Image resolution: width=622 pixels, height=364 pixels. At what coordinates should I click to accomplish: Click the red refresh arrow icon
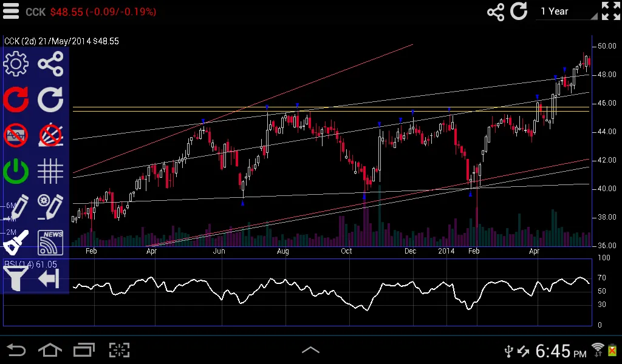pyautogui.click(x=16, y=99)
